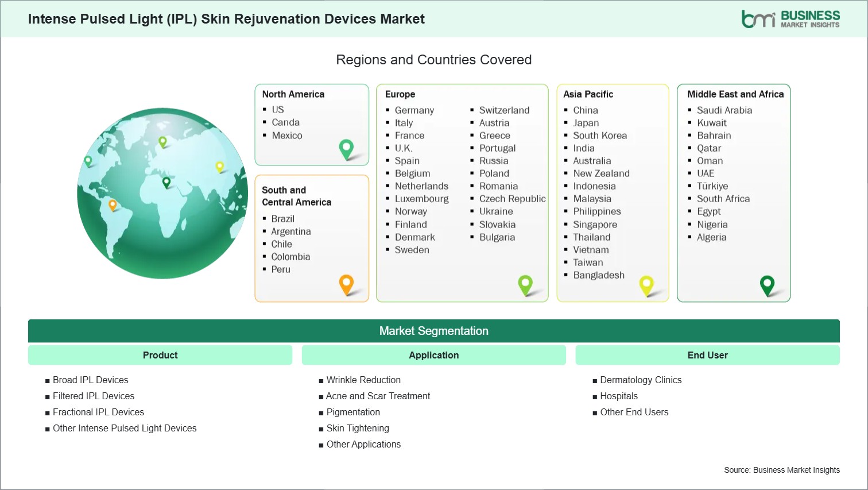The image size is (868, 490).
Task: Click 'Other Intense Pulsed Light Devices' item
Action: (125, 429)
